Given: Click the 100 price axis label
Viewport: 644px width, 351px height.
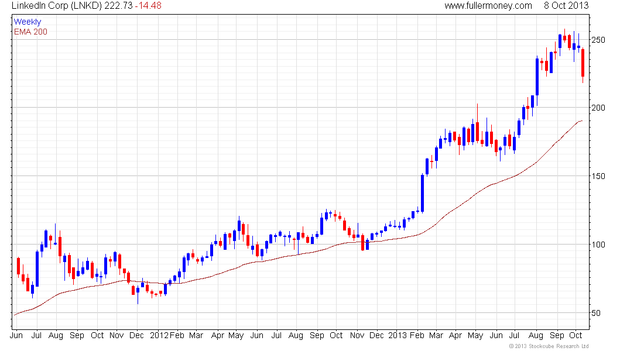Looking at the screenshot, I should tap(598, 245).
